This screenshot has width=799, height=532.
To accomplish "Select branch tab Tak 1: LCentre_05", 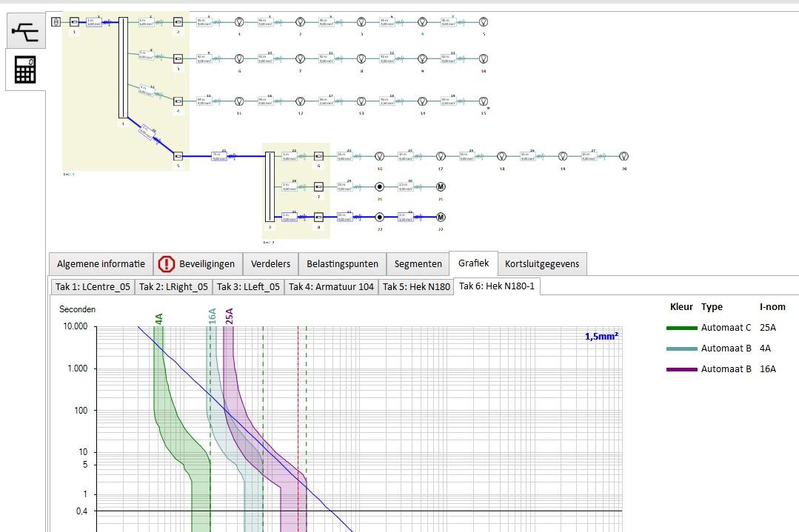I will (93, 287).
